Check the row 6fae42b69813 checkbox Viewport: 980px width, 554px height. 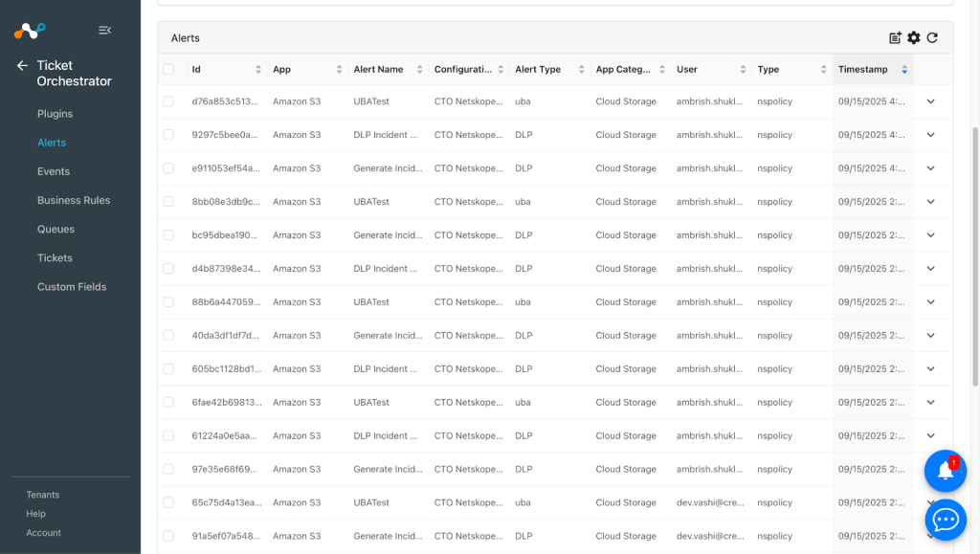click(168, 402)
